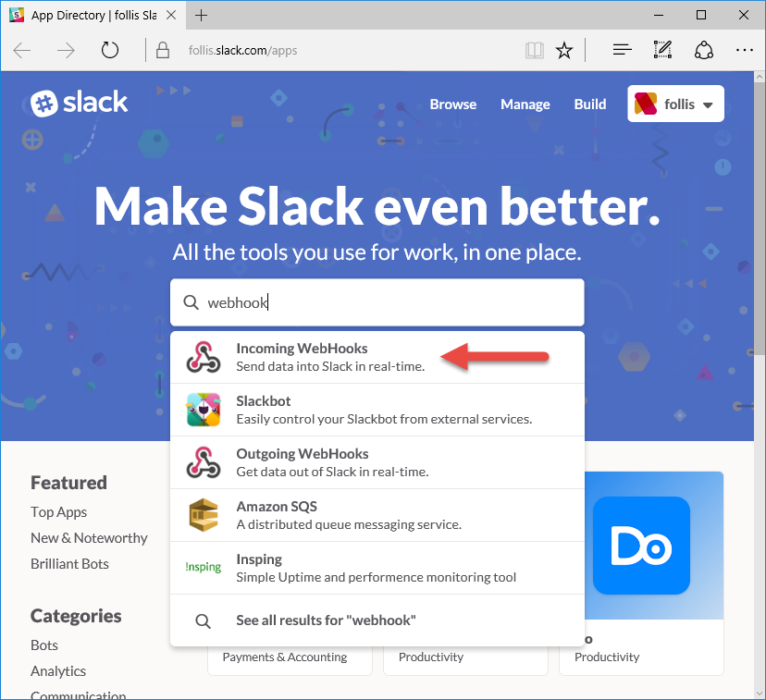Open the Build menu
This screenshot has width=766, height=700.
coord(590,104)
